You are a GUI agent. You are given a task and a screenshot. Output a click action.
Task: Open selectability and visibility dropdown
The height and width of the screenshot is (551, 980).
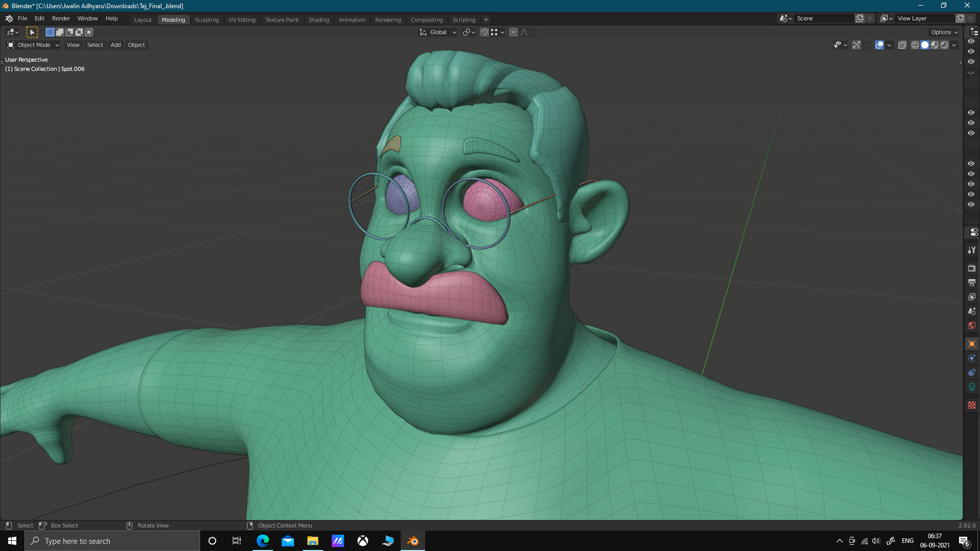point(840,45)
